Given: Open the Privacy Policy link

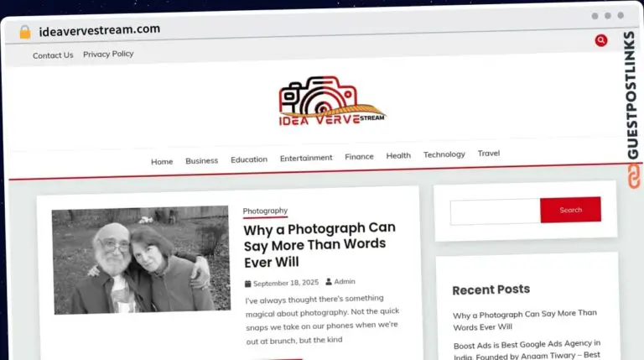Looking at the screenshot, I should point(108,54).
